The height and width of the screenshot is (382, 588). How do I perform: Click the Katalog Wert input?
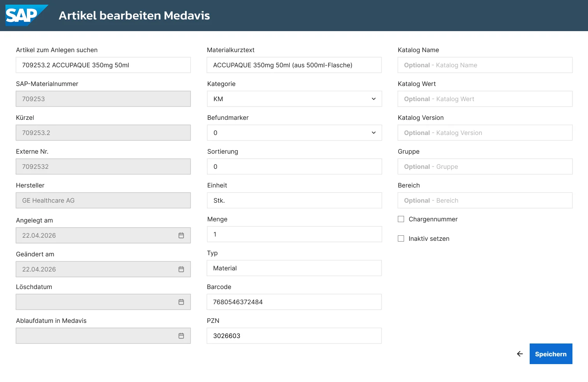pos(485,99)
